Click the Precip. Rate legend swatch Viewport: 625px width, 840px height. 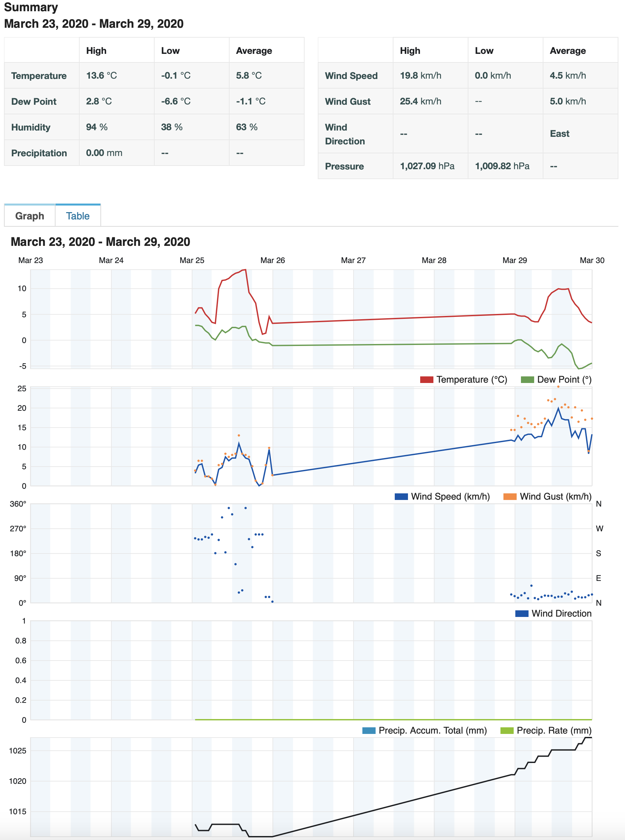507,730
